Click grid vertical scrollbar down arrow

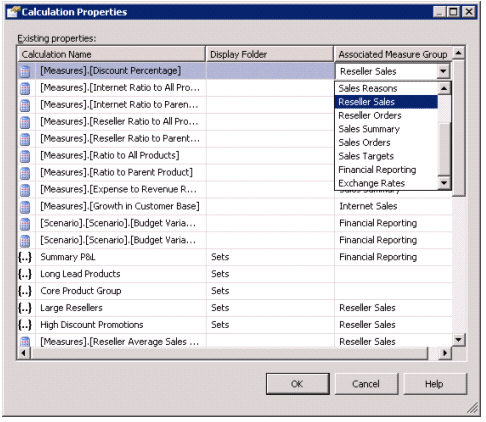(459, 340)
